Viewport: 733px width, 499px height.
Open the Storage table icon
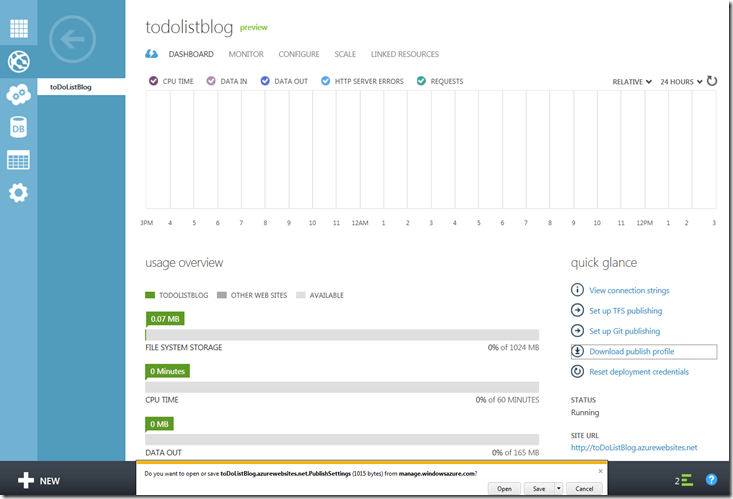[19, 160]
